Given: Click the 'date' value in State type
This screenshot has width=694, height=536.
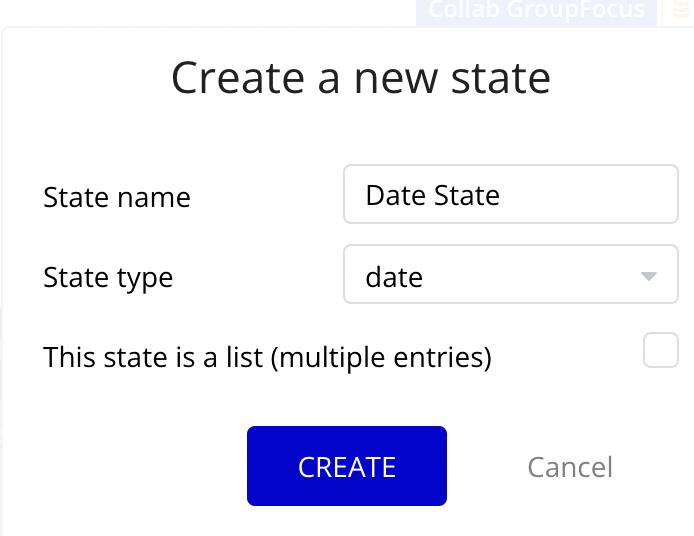Looking at the screenshot, I should click(x=394, y=276).
